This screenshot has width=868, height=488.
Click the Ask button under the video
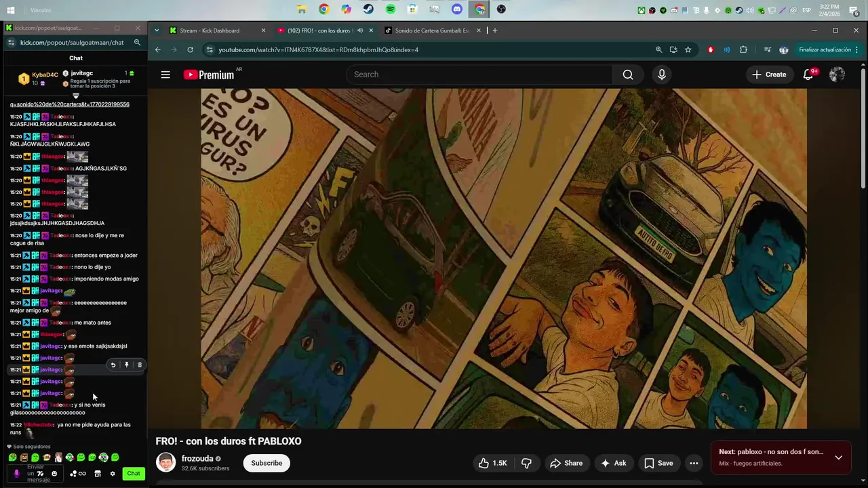613,463
